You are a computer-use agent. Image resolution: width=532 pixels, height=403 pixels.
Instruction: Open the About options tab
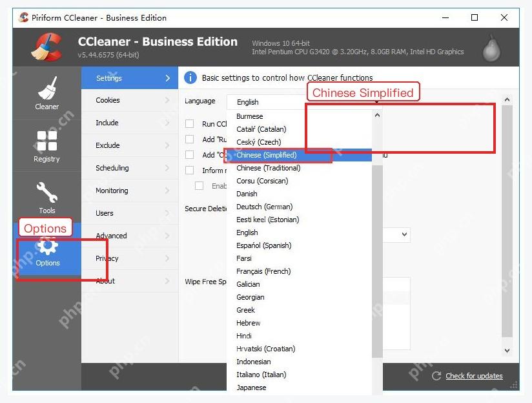click(130, 281)
